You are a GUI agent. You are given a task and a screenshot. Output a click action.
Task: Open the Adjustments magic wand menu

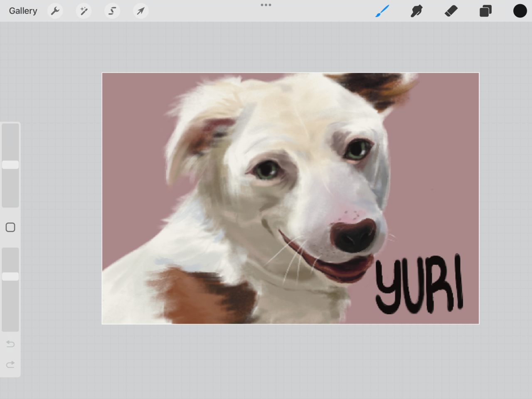tap(84, 11)
